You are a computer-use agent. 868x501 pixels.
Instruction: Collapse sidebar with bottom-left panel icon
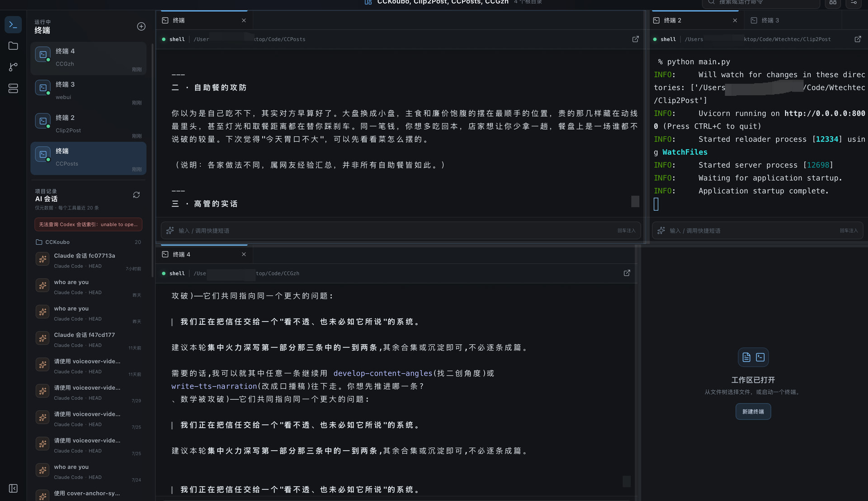click(x=13, y=488)
